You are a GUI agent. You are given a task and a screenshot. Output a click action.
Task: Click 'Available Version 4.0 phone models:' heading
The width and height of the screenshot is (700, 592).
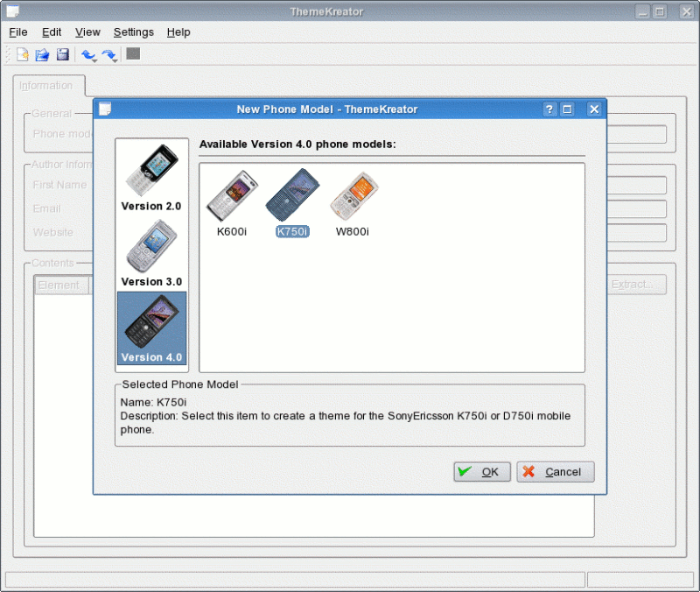[297, 144]
